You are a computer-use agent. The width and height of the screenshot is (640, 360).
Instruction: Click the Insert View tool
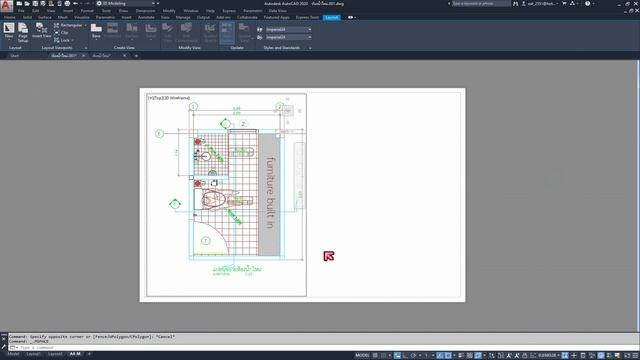[41, 31]
